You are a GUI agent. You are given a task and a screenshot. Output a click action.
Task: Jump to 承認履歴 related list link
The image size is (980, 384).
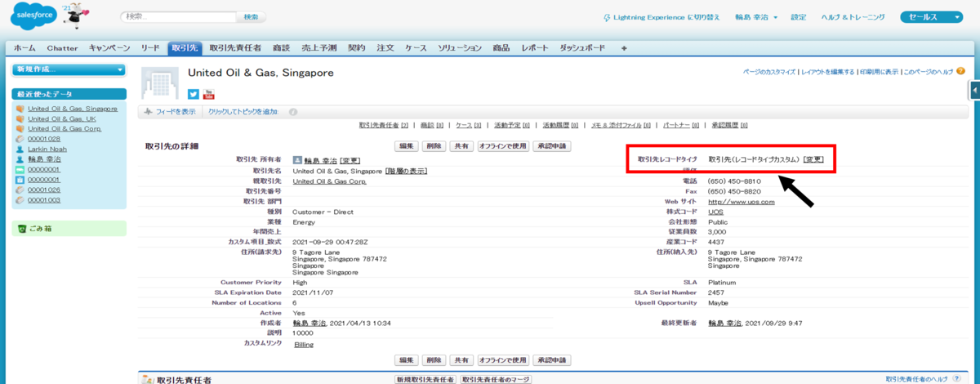(x=730, y=126)
